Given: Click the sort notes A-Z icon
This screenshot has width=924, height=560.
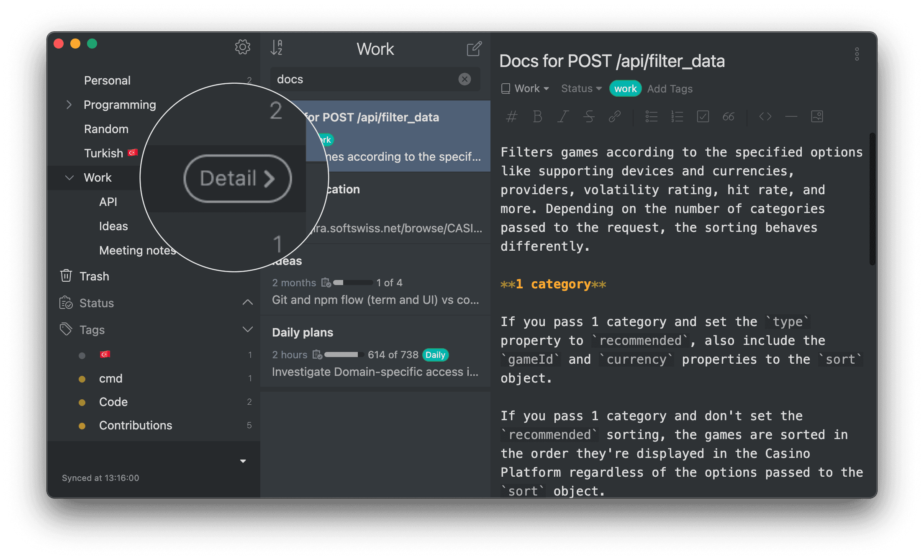Looking at the screenshot, I should [x=277, y=47].
